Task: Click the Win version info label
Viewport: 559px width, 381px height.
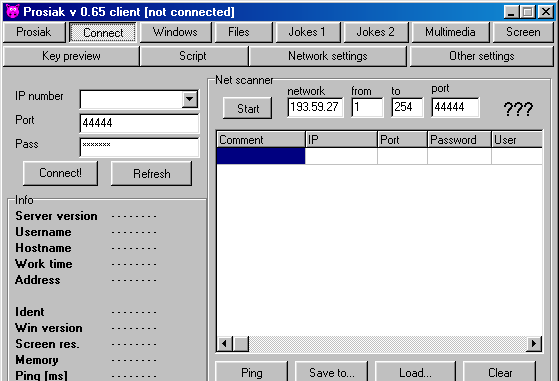Action: tap(49, 328)
